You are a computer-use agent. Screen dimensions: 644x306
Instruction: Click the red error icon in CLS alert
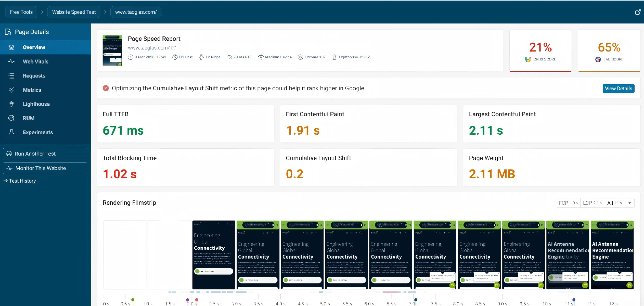[106, 88]
